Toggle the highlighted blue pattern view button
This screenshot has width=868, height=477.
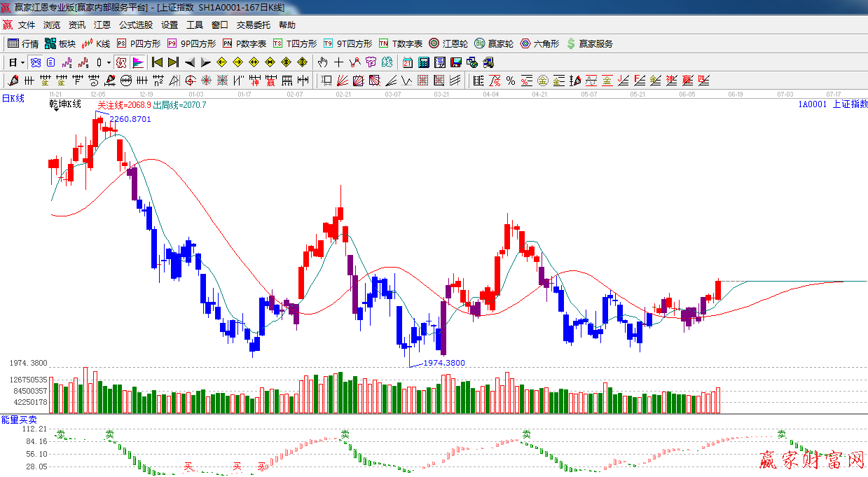(x=35, y=62)
